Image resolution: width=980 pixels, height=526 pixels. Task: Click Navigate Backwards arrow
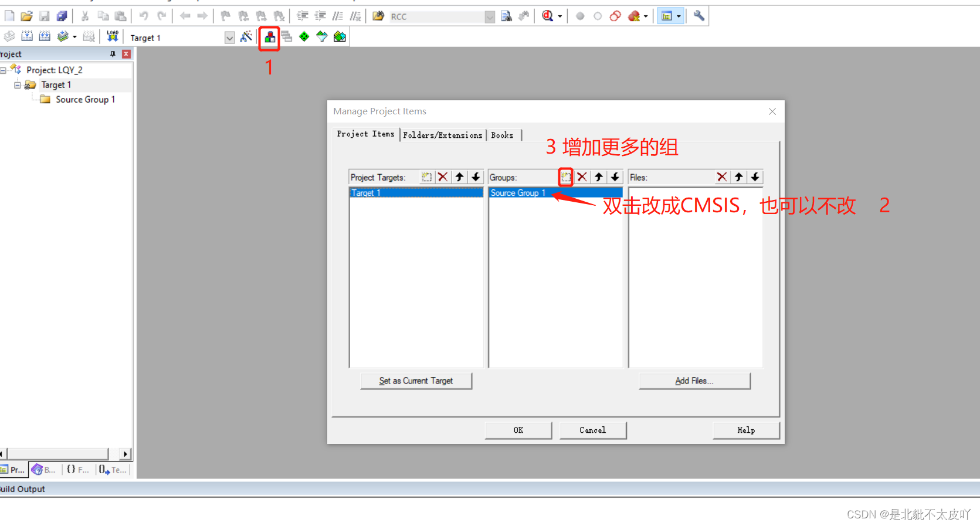click(185, 16)
